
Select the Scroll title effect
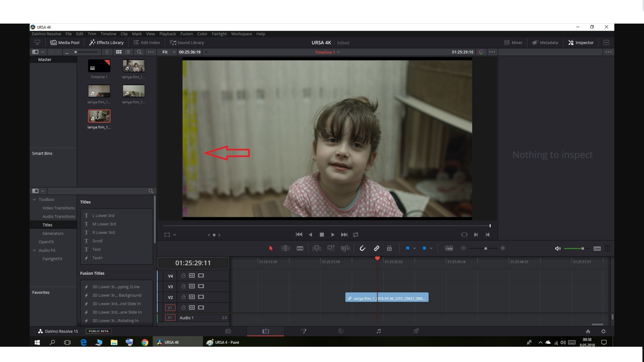click(97, 241)
